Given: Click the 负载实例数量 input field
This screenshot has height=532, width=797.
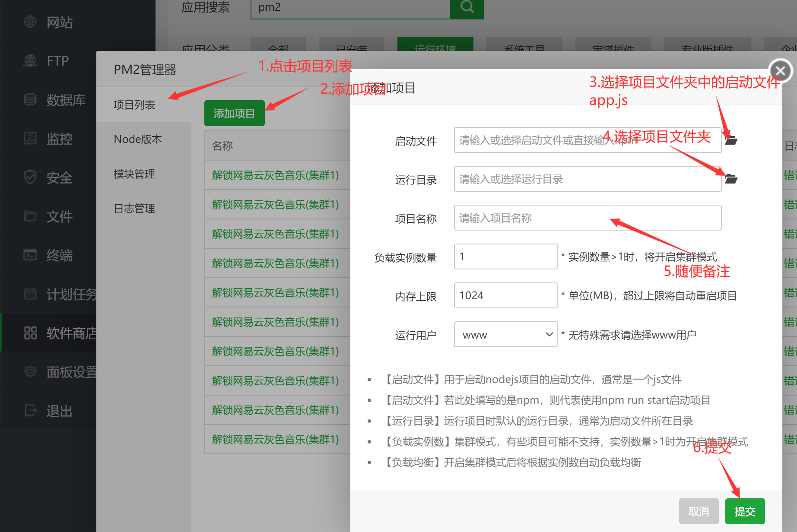Looking at the screenshot, I should (505, 256).
